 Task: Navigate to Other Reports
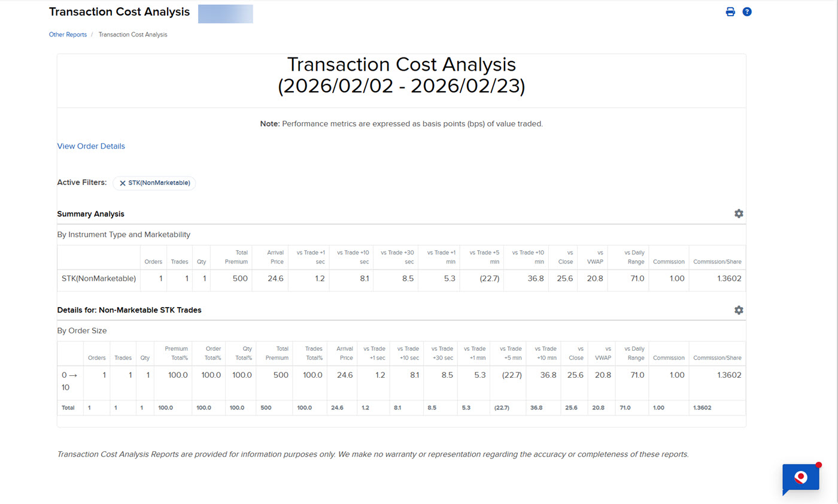click(68, 34)
